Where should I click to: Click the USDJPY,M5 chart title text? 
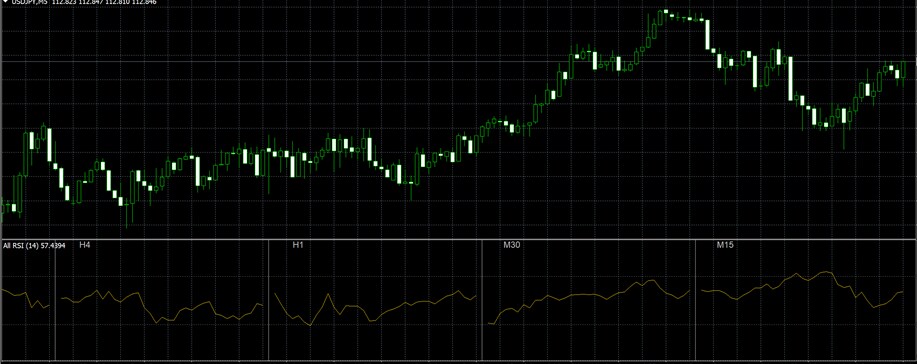tap(29, 2)
